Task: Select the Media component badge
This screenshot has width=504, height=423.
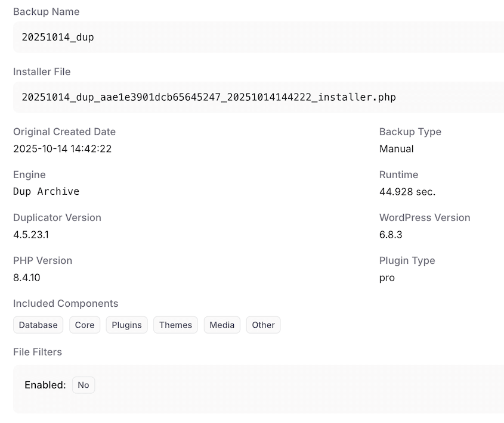Action: tap(221, 325)
